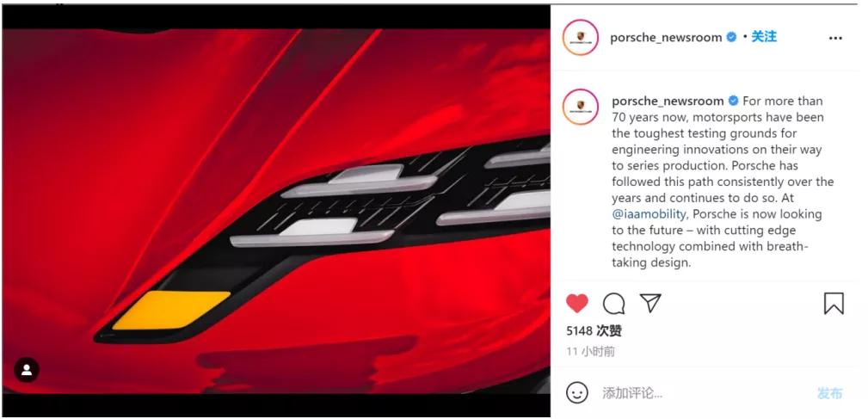Click the verified badge in caption

tap(733, 101)
